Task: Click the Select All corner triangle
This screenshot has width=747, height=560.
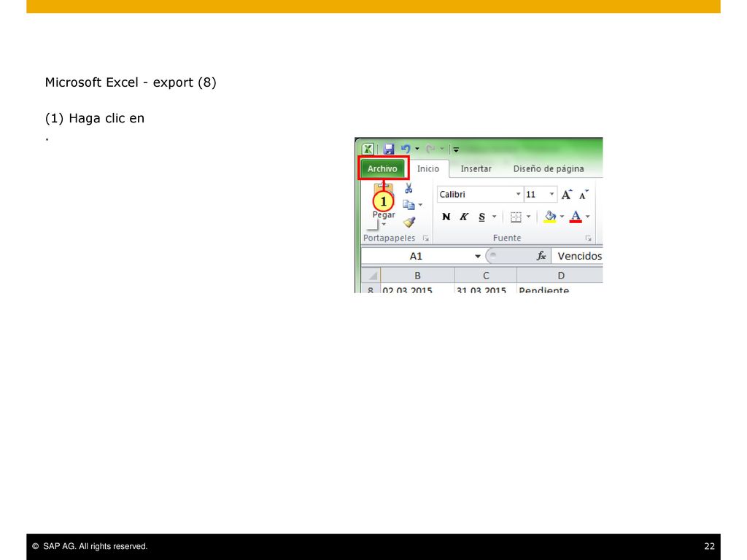Action: (371, 275)
